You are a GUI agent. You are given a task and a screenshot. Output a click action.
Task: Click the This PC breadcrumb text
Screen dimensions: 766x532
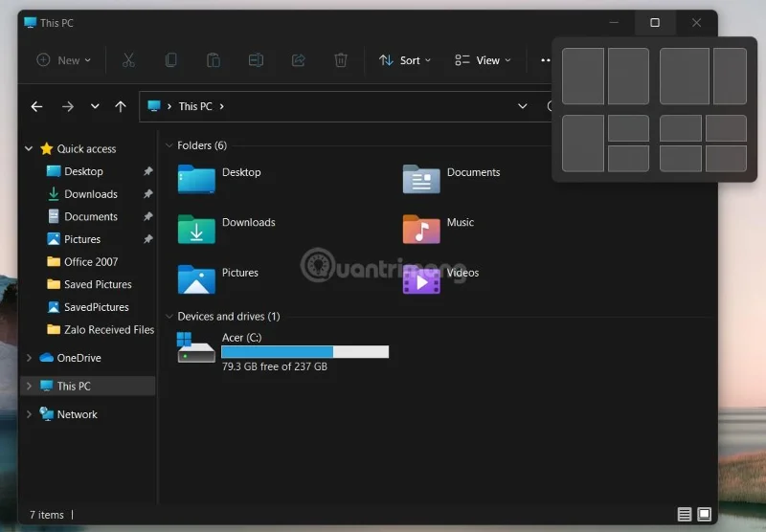195,106
